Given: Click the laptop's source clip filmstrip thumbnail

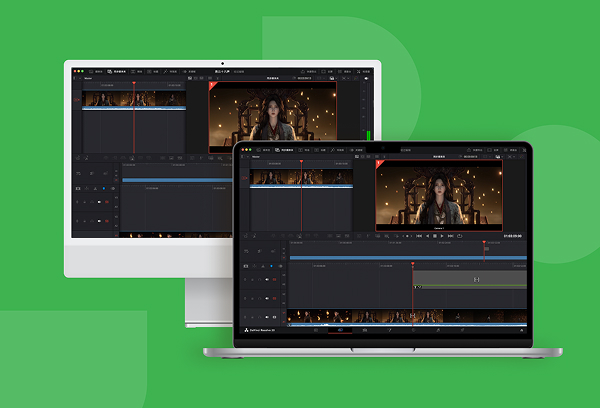Looking at the screenshot, I should click(300, 177).
